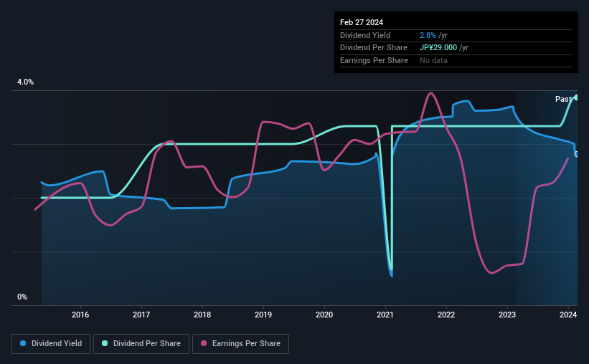Click the JP¥29.000 Dividend Per Share value
The image size is (589, 364).
pyautogui.click(x=438, y=48)
